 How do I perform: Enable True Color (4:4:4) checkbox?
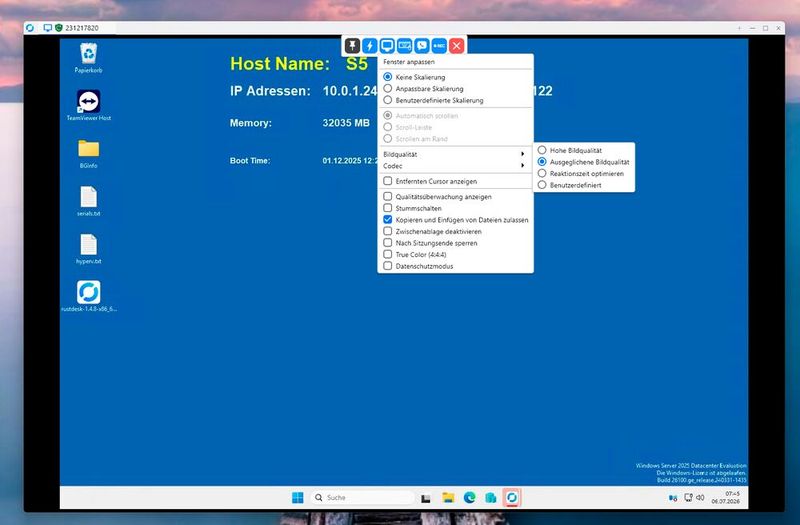click(388, 255)
